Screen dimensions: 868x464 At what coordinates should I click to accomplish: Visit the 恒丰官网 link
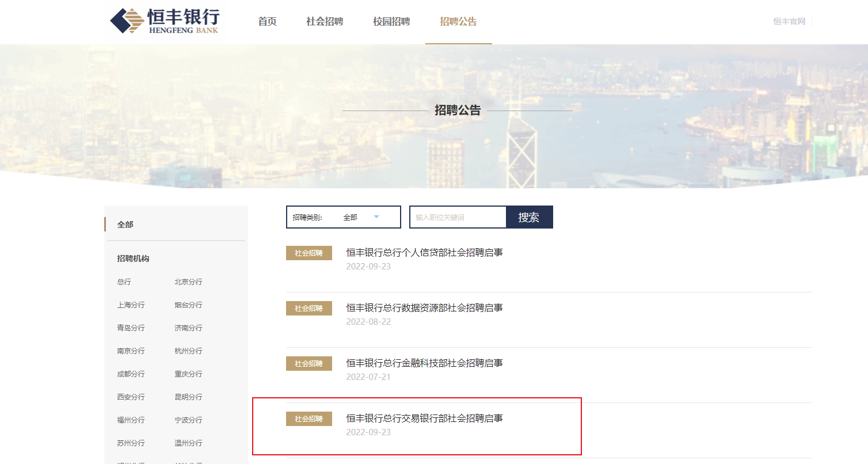(x=789, y=21)
